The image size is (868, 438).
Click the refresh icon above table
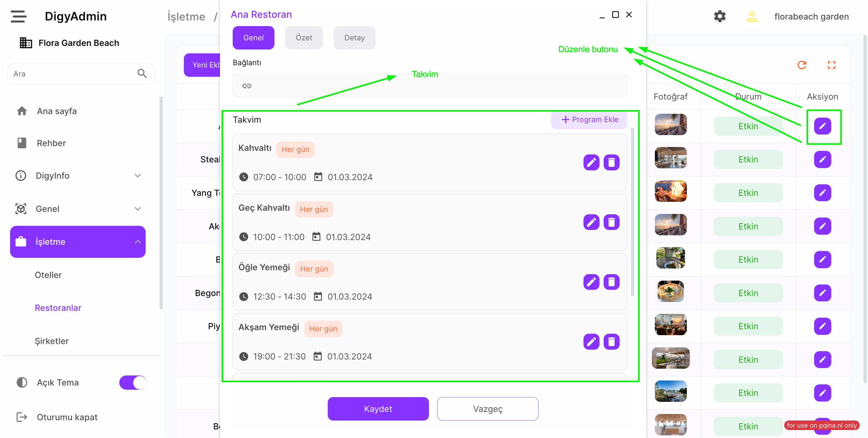click(x=801, y=65)
